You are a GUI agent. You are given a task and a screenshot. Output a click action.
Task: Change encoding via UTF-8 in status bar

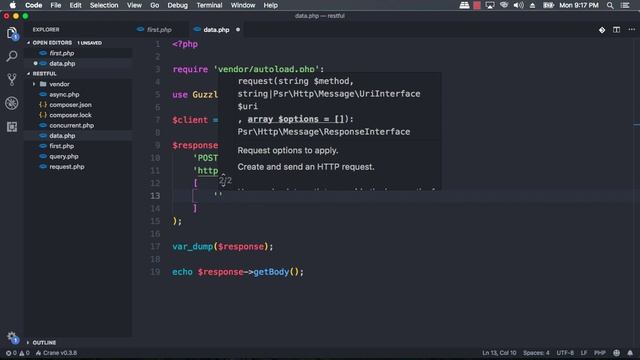(x=565, y=353)
